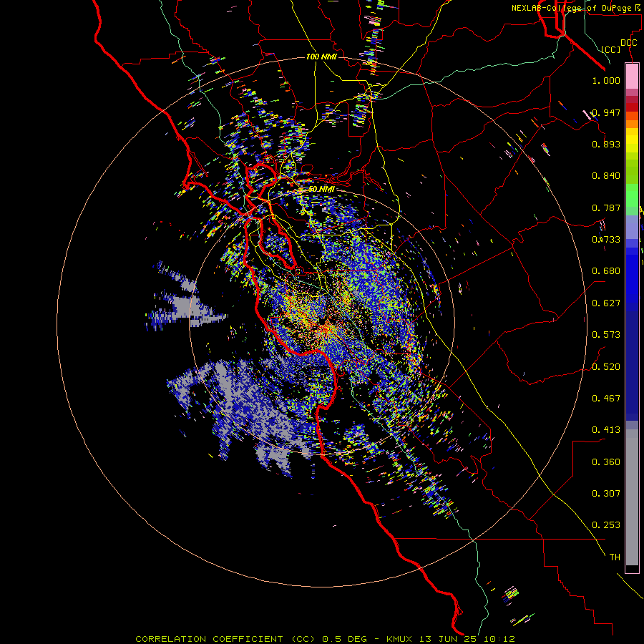Select the 0.787 scale value
Screen dimensions: 644x644
coord(606,208)
